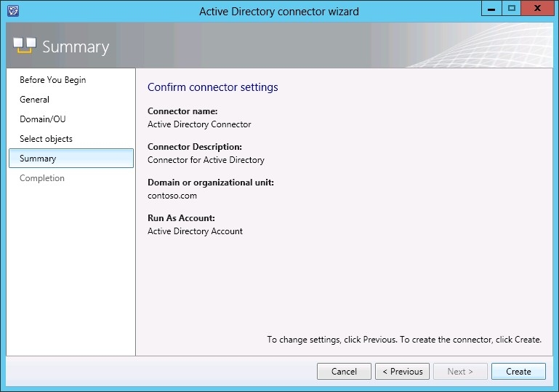Click the 'To change settings' instruction text

click(x=404, y=340)
